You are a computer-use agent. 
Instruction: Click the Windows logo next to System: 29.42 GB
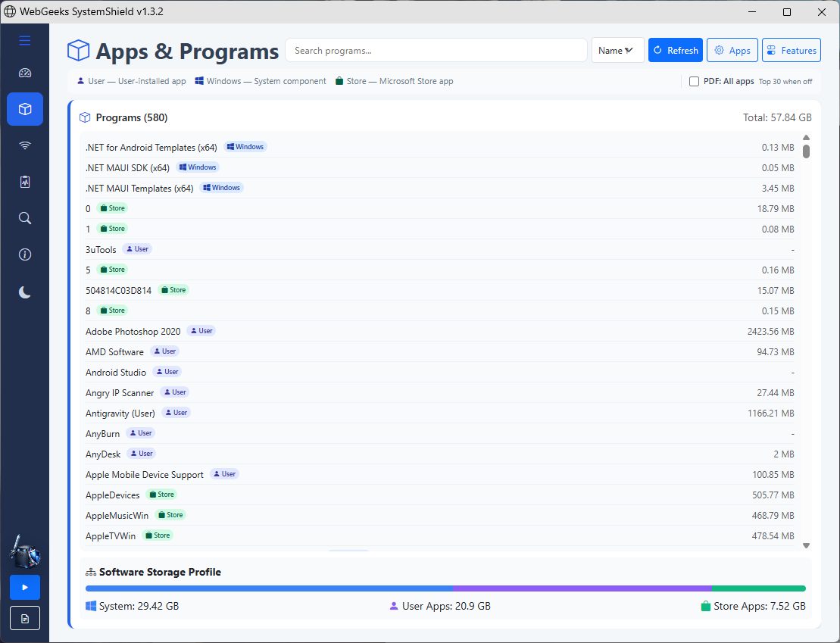pyautogui.click(x=91, y=606)
